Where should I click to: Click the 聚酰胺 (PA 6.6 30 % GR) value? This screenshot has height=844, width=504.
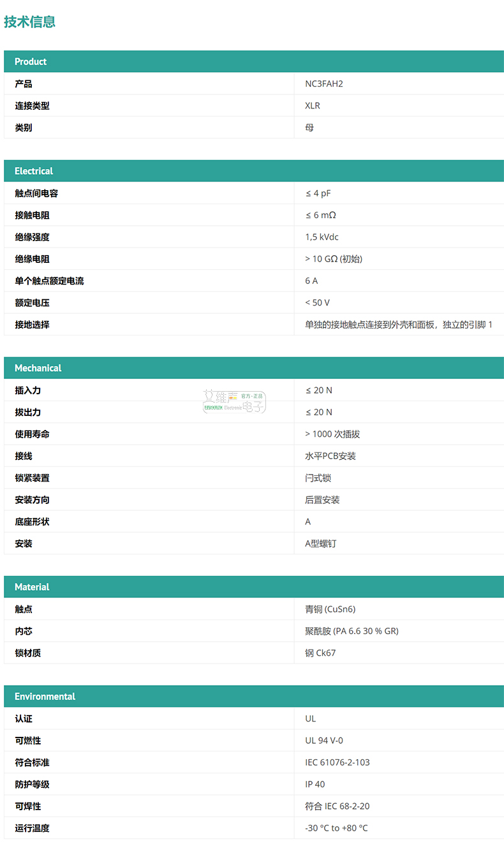pos(352,631)
